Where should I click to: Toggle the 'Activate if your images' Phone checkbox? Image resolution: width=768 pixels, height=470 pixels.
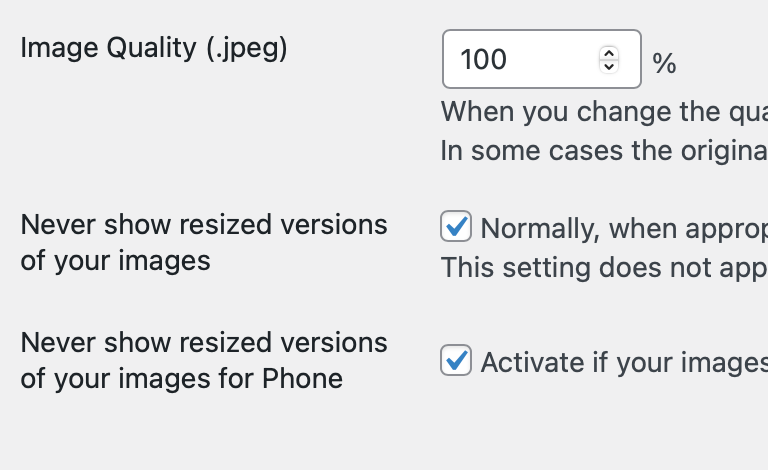pyautogui.click(x=456, y=360)
